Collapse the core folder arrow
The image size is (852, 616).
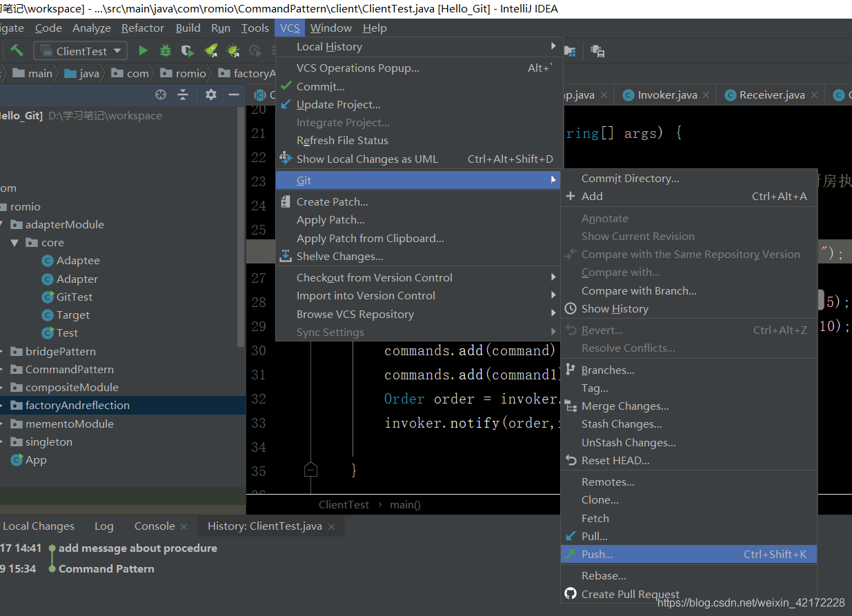tap(14, 243)
